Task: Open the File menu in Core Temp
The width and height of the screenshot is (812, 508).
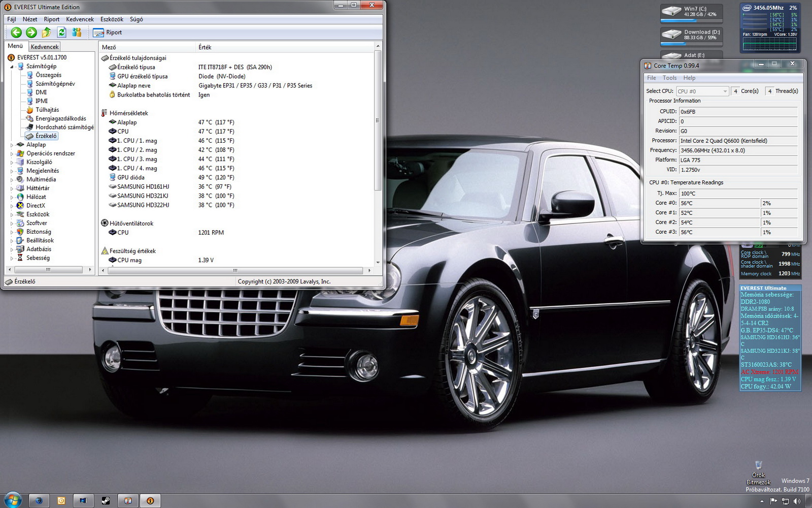Action: pos(652,78)
